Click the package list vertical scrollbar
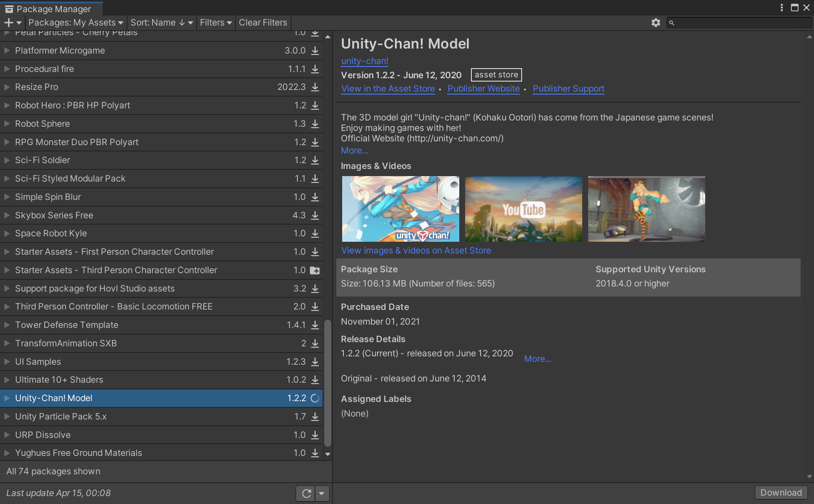This screenshot has height=504, width=814. [x=328, y=383]
